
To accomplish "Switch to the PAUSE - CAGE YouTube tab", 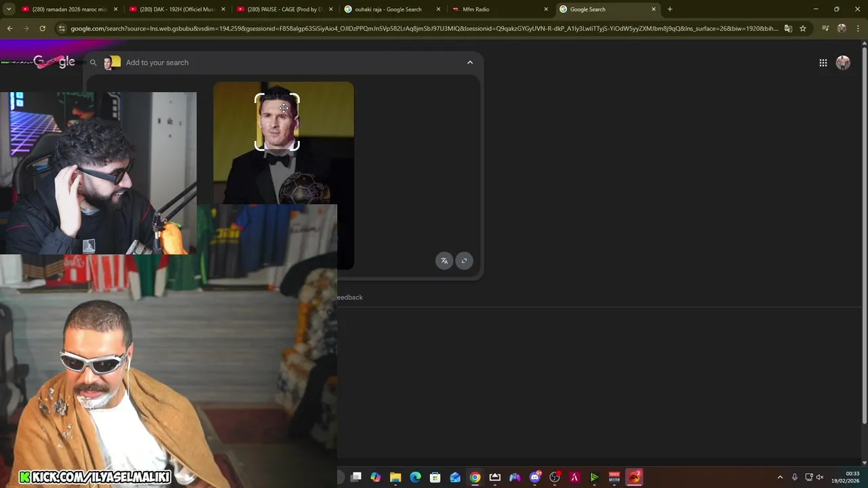I will [x=284, y=9].
